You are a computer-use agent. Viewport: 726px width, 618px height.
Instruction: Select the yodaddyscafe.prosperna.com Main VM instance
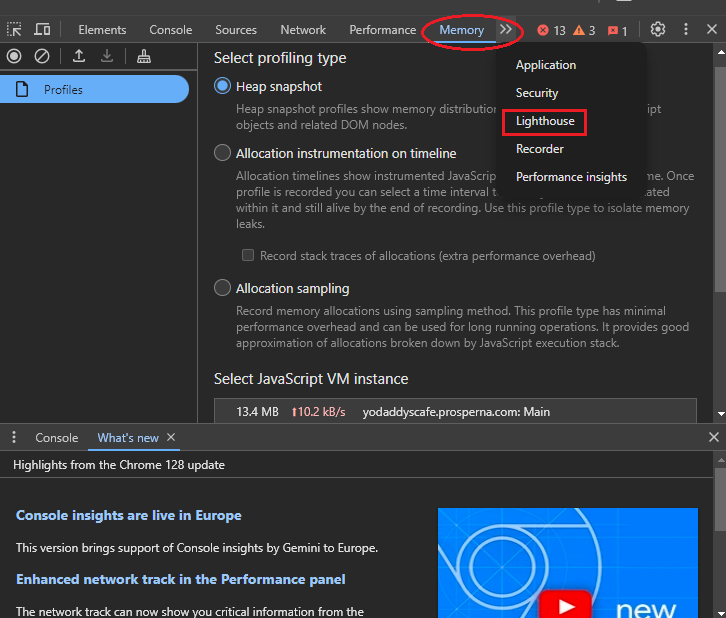pyautogui.click(x=455, y=412)
